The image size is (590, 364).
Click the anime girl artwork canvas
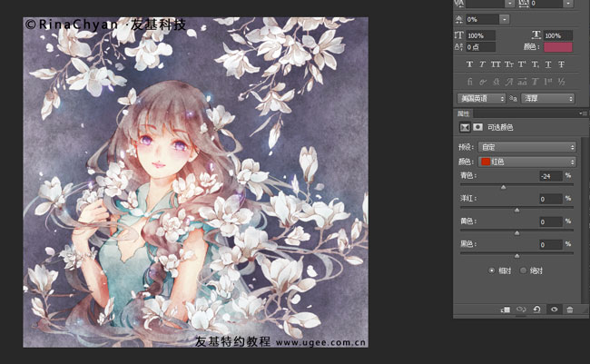pos(196,182)
